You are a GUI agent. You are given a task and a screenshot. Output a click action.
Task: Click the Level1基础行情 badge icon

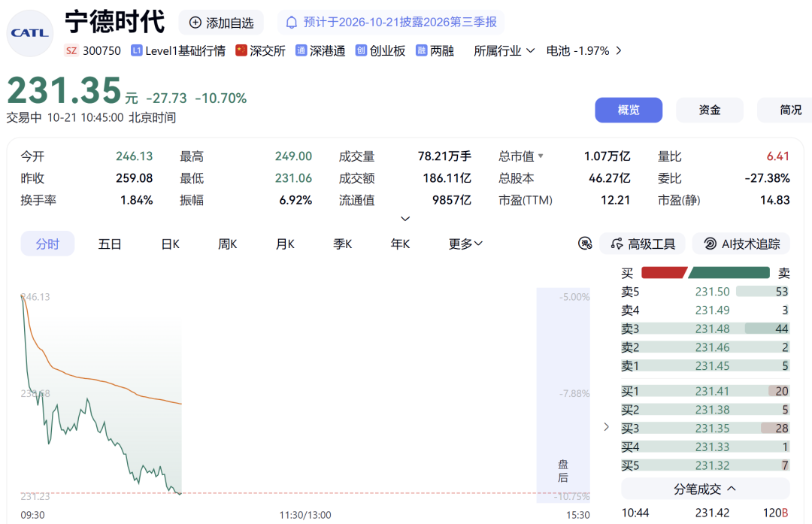tap(136, 50)
